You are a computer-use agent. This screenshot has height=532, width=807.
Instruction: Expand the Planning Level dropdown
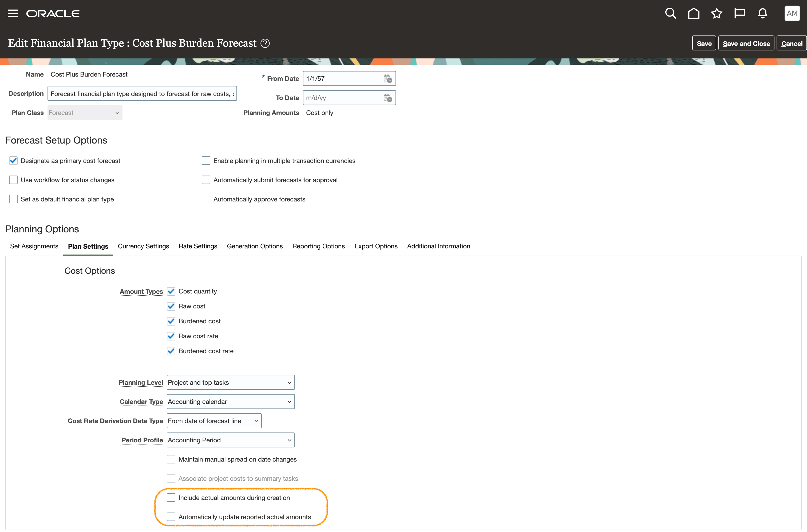230,382
